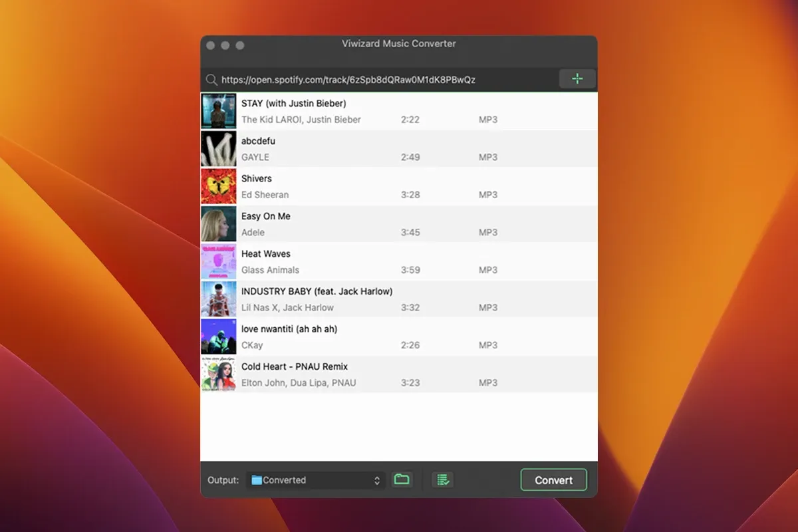Open the converted history list icon
Image resolution: width=798 pixels, height=532 pixels.
coord(442,479)
